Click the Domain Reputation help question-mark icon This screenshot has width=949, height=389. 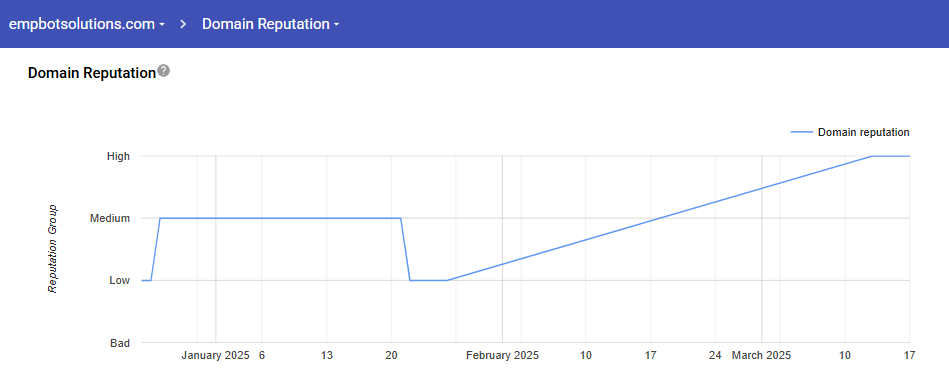(163, 71)
